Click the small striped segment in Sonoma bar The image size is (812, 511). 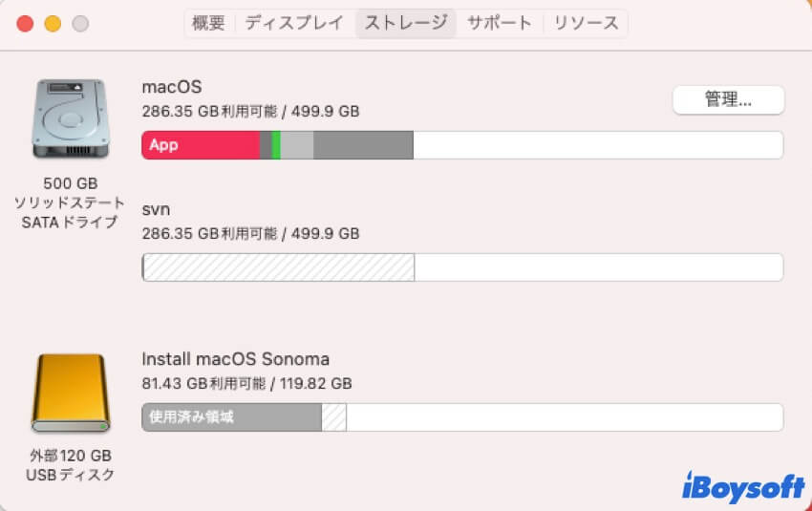click(334, 417)
